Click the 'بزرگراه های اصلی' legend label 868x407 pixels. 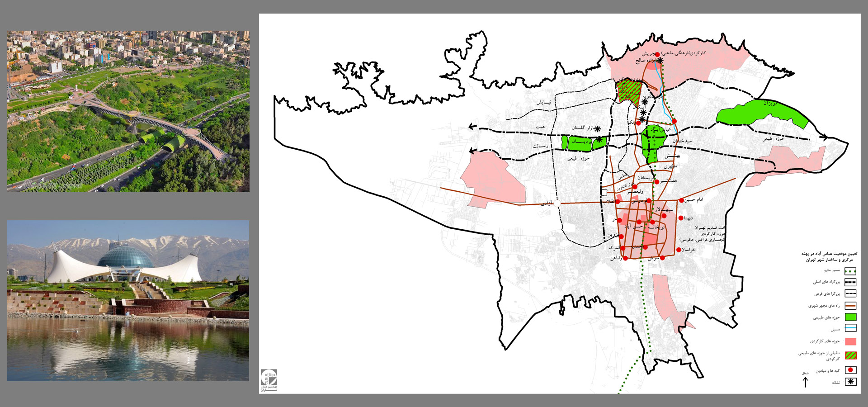(x=826, y=282)
